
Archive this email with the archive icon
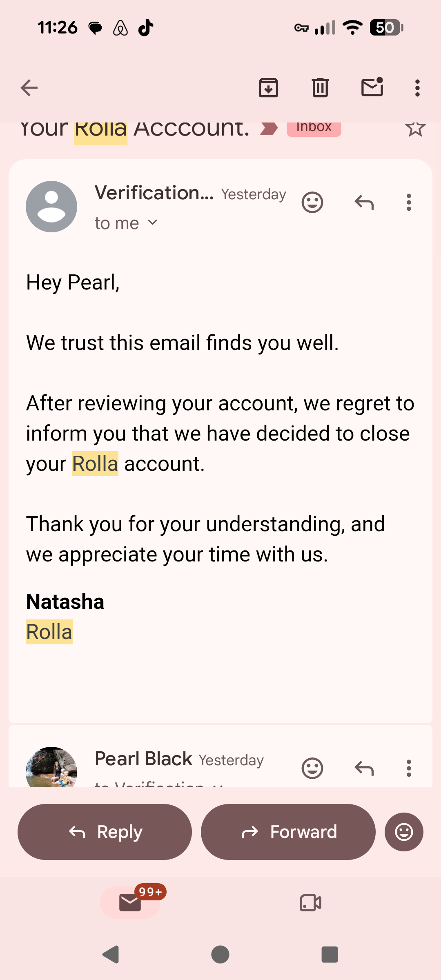click(268, 88)
